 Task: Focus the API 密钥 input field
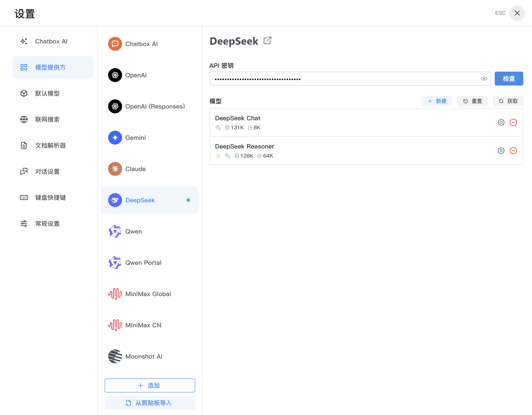(350, 79)
